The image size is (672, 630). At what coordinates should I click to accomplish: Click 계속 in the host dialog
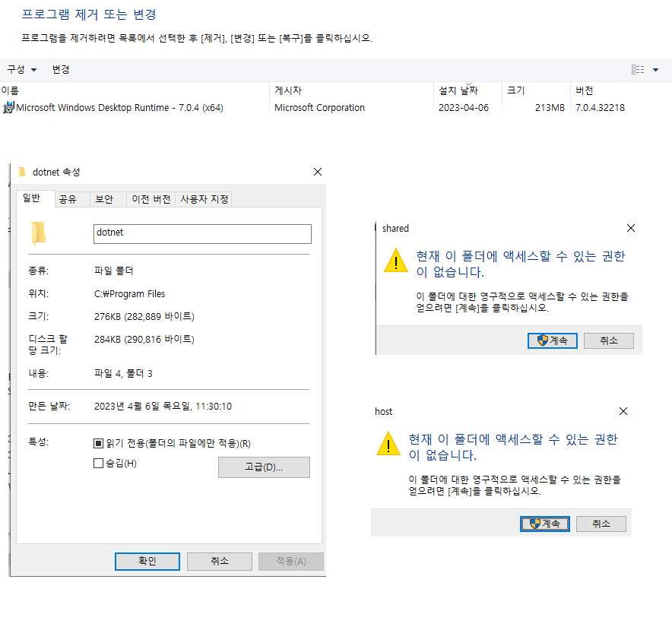[x=545, y=524]
